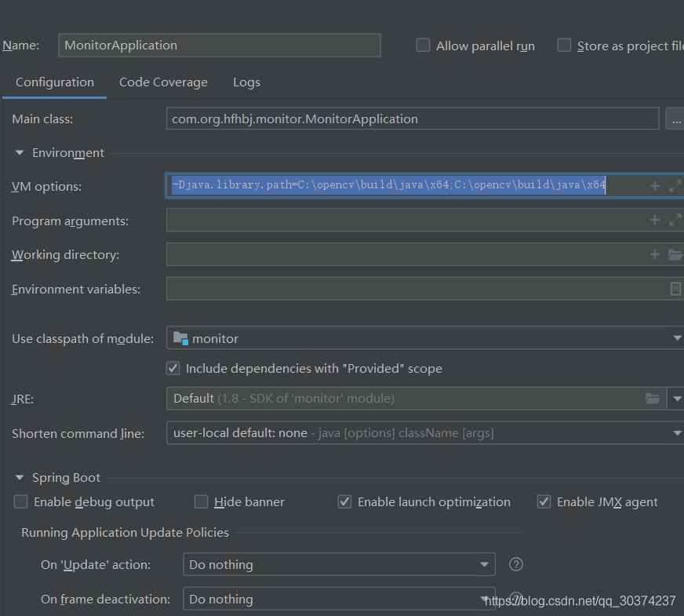
Task: Open help for 'Update' action
Action: pyautogui.click(x=515, y=564)
